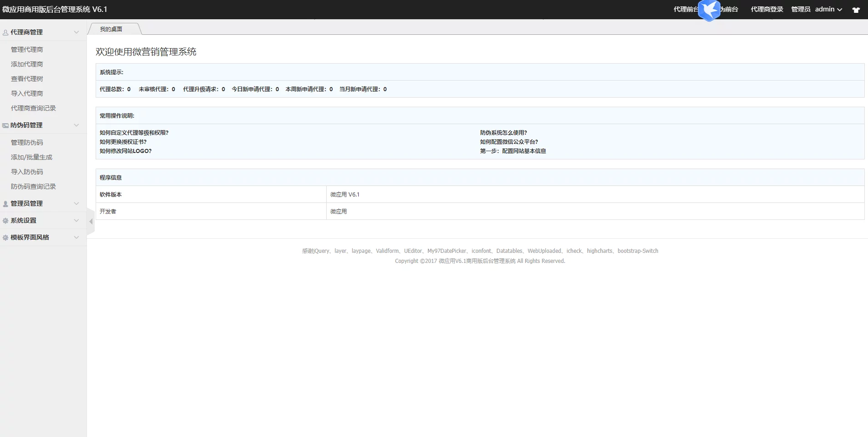
Task: Open 防伪码查询记录 in the sidebar
Action: coord(33,186)
